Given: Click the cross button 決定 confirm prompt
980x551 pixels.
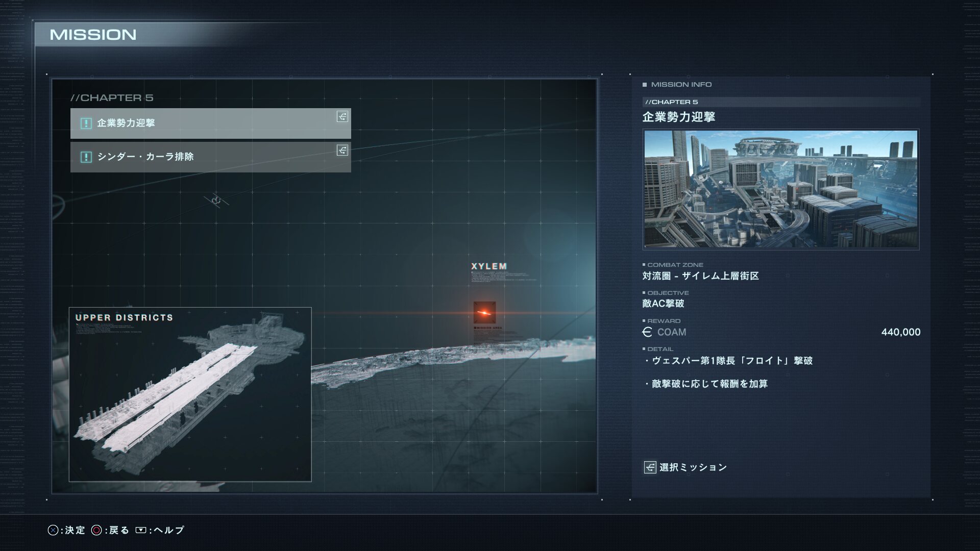Looking at the screenshot, I should tap(66, 530).
